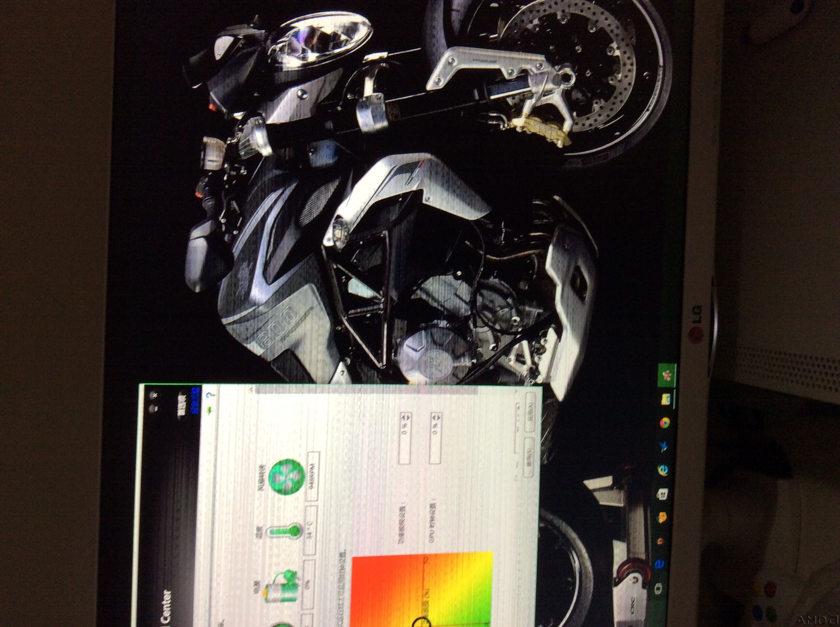Viewport: 840px width, 627px height.
Task: Open the green fan app on taskbar
Action: pyautogui.click(x=666, y=376)
